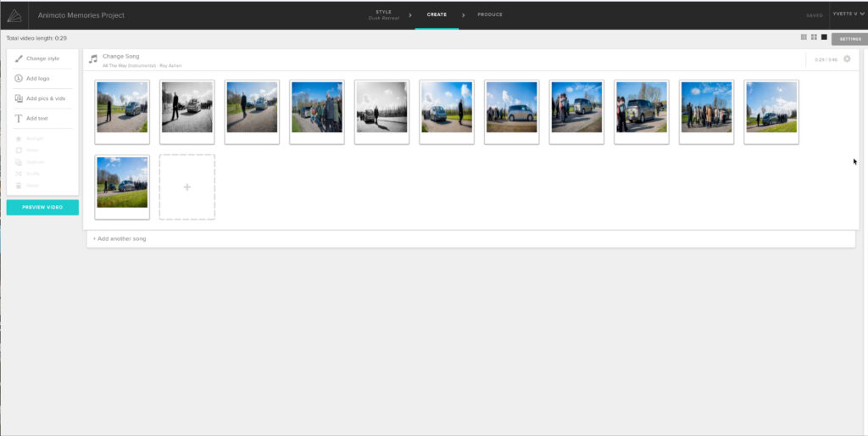The width and height of the screenshot is (868, 436).
Task: Click the Add pics & vids icon
Action: click(19, 98)
